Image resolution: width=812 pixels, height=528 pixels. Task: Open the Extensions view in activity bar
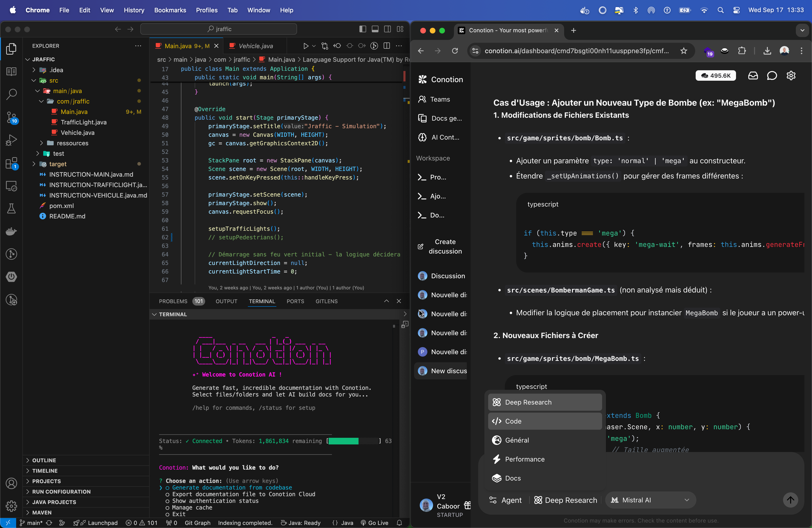pos(11,163)
